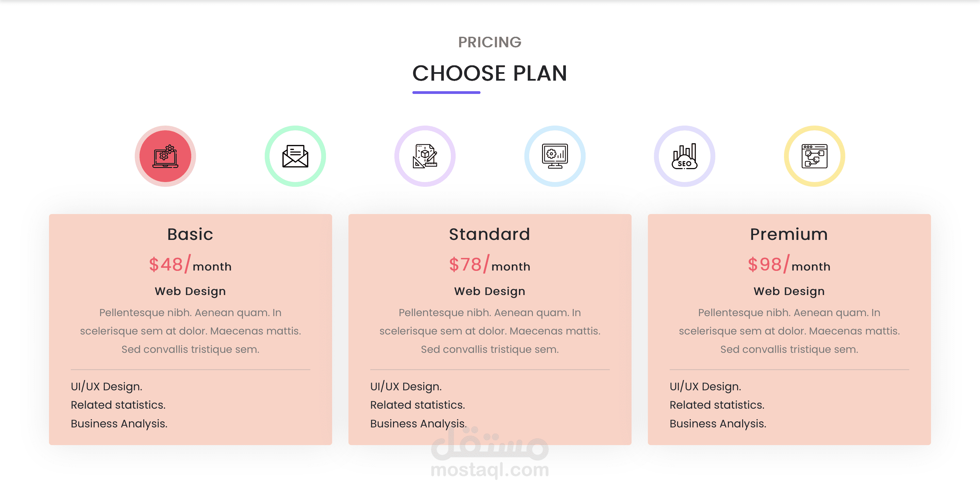This screenshot has height=490, width=980.
Task: Click Web Design label in Basic card
Action: pyautogui.click(x=190, y=291)
